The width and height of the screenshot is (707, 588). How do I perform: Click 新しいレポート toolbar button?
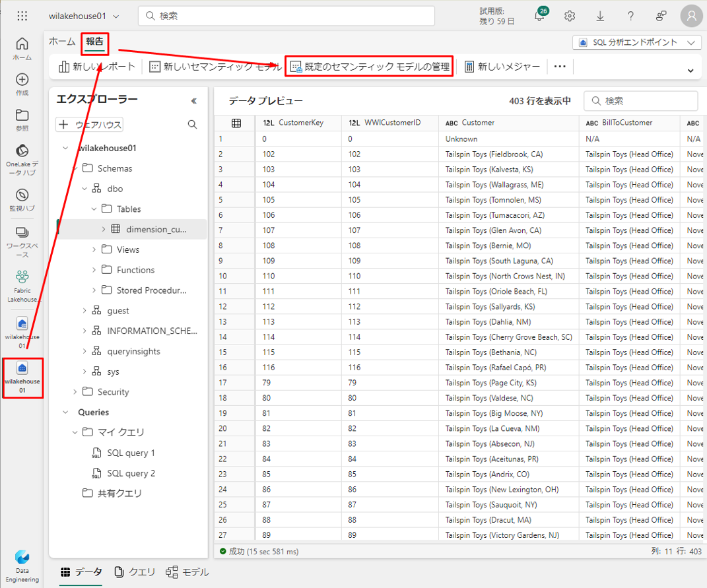pos(96,67)
